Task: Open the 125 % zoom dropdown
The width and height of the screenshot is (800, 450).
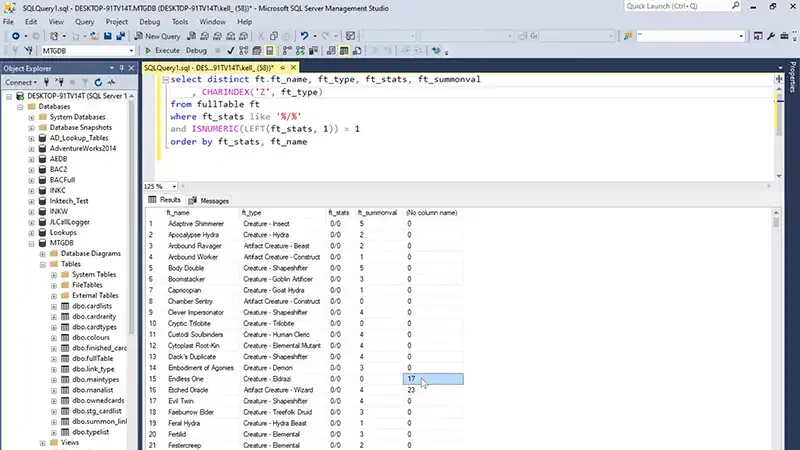Action: click(173, 186)
